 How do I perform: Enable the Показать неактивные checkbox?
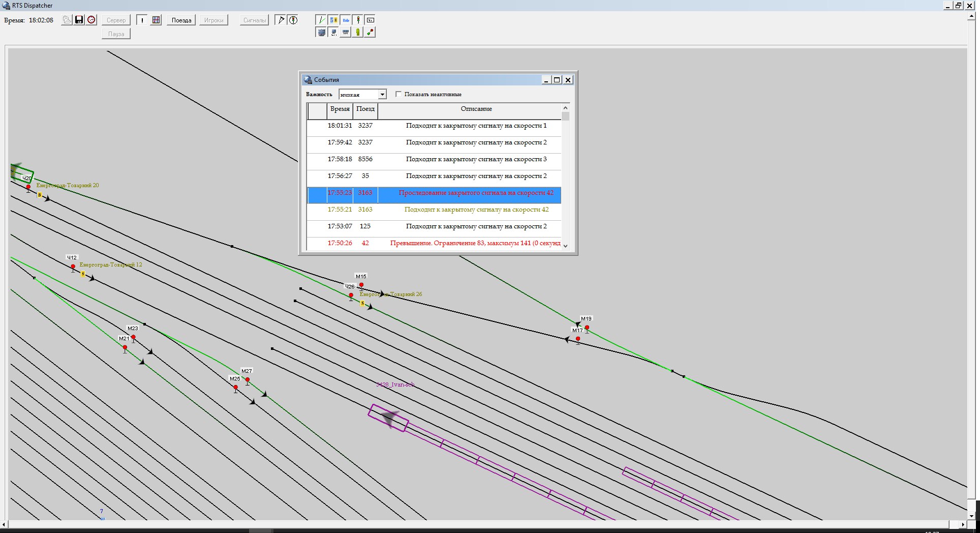[x=399, y=94]
